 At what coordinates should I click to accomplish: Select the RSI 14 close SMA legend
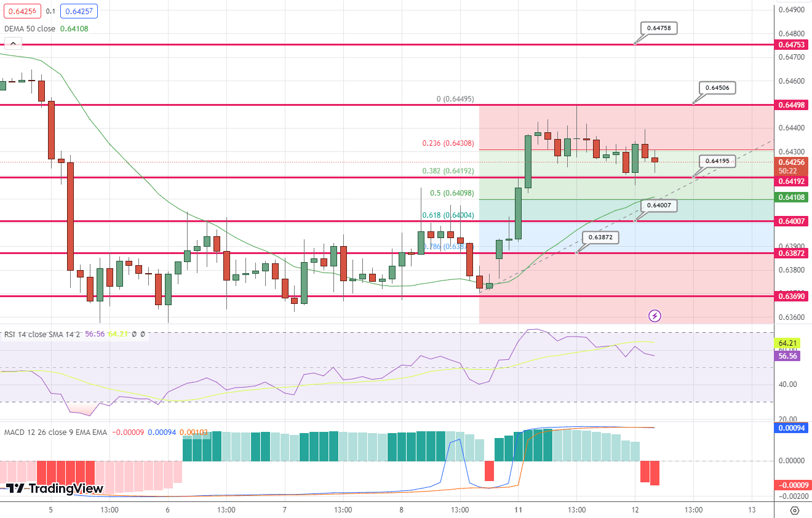click(42, 334)
